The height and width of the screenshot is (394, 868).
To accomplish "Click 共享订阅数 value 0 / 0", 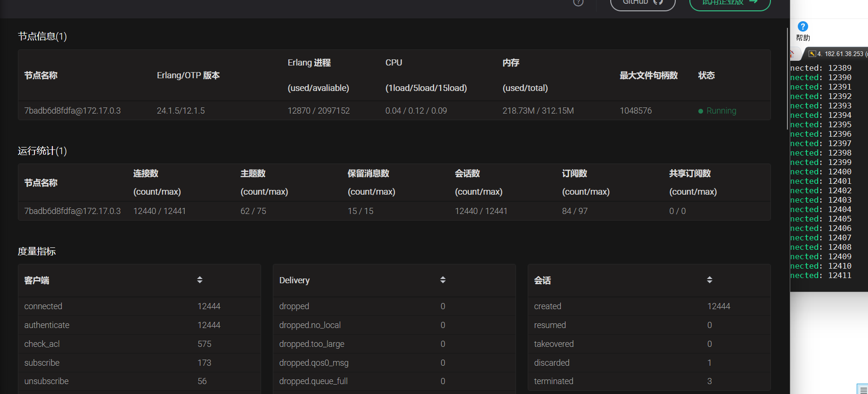I will [x=678, y=211].
